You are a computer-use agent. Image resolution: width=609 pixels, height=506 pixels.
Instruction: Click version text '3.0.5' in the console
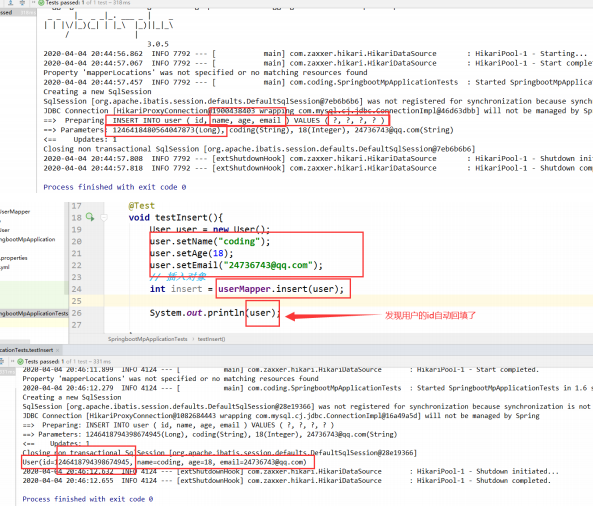coord(158,44)
